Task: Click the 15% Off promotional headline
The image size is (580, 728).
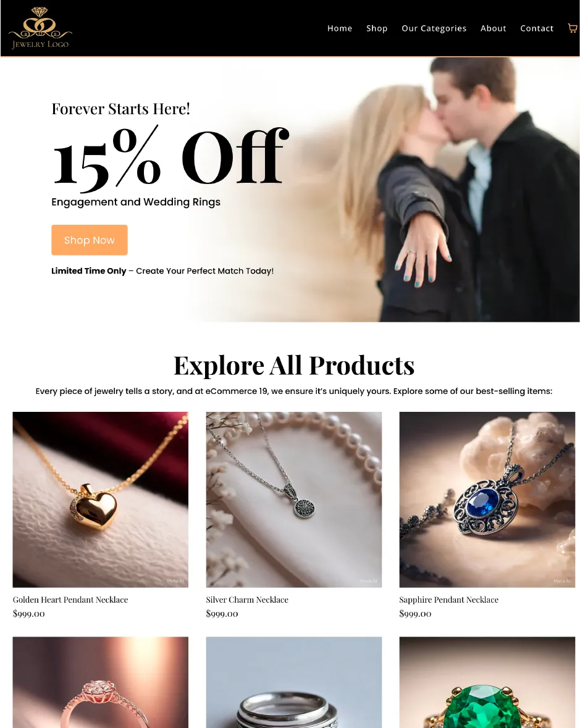Action: [x=170, y=159]
